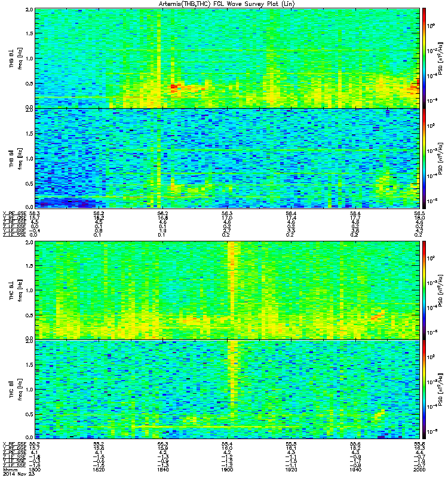Click the color bar beside the THC B-parallel panel
The height and width of the screenshot is (478, 448).
[x=424, y=390]
